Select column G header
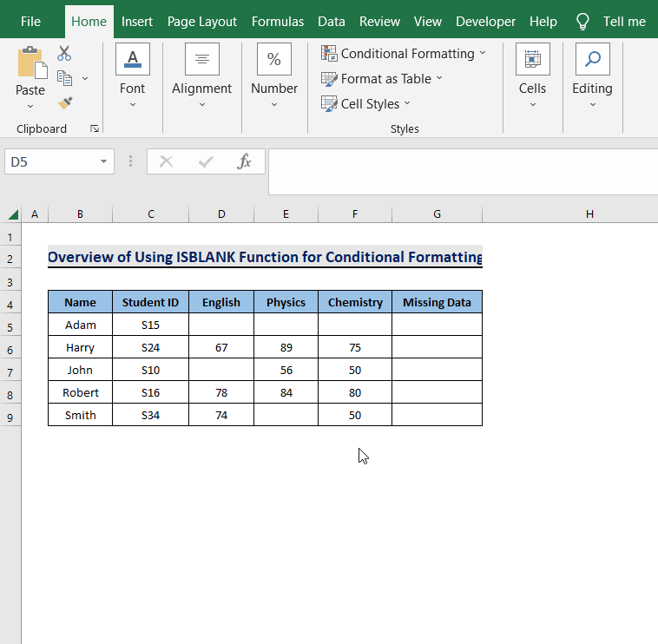 pos(437,214)
